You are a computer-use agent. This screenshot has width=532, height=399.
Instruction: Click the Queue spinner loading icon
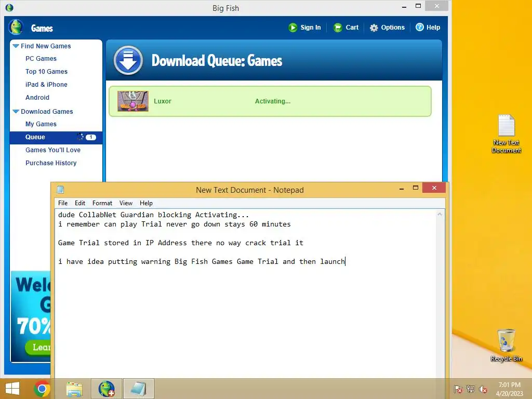(x=80, y=137)
